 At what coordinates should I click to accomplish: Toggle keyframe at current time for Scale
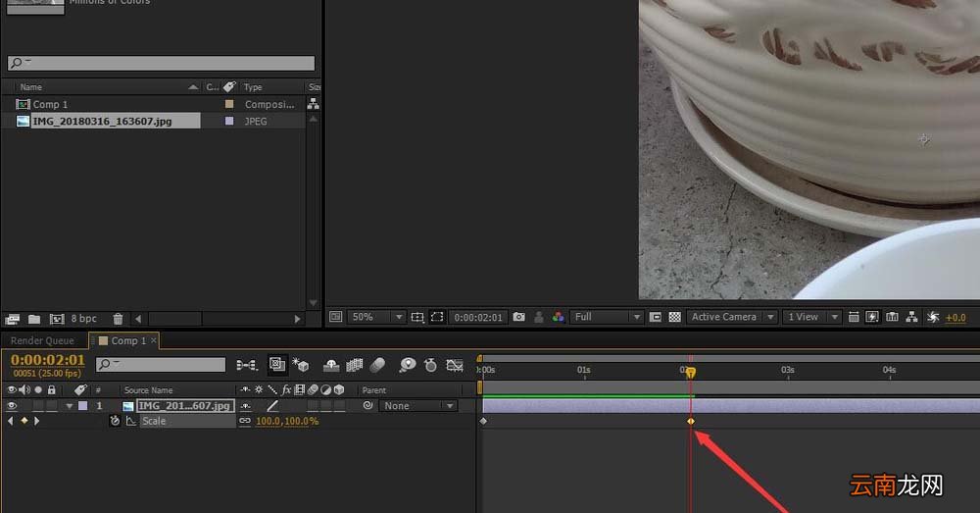click(24, 421)
